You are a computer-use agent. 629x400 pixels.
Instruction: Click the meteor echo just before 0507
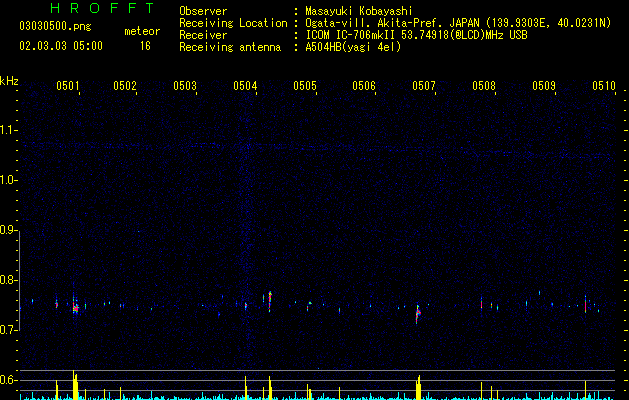click(418, 313)
